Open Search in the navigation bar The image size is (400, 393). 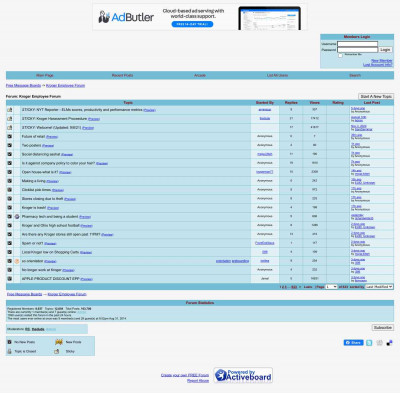click(355, 75)
